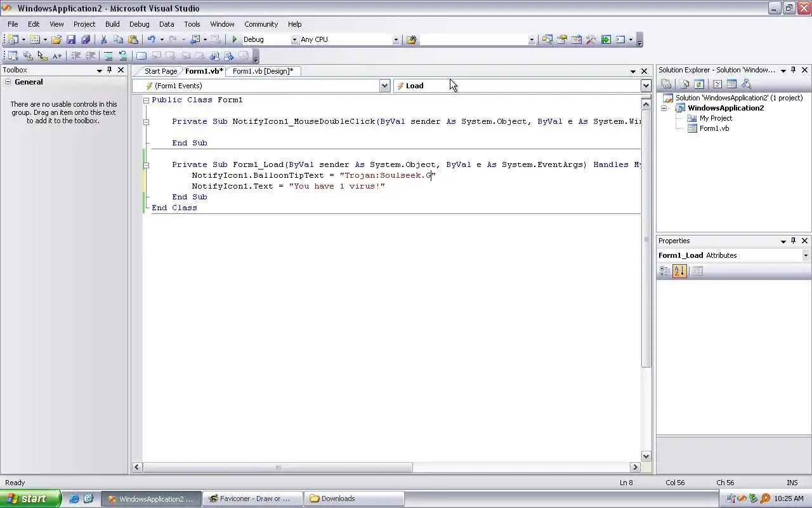Open the (Form1 Events) class dropdown
Image resolution: width=812 pixels, height=508 pixels.
tap(384, 86)
